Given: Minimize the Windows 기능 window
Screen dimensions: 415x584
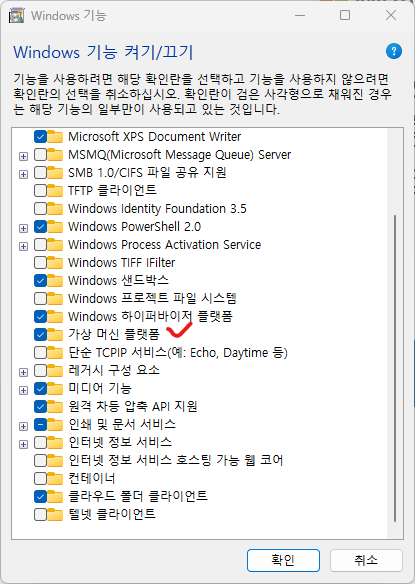Looking at the screenshot, I should (x=300, y=15).
